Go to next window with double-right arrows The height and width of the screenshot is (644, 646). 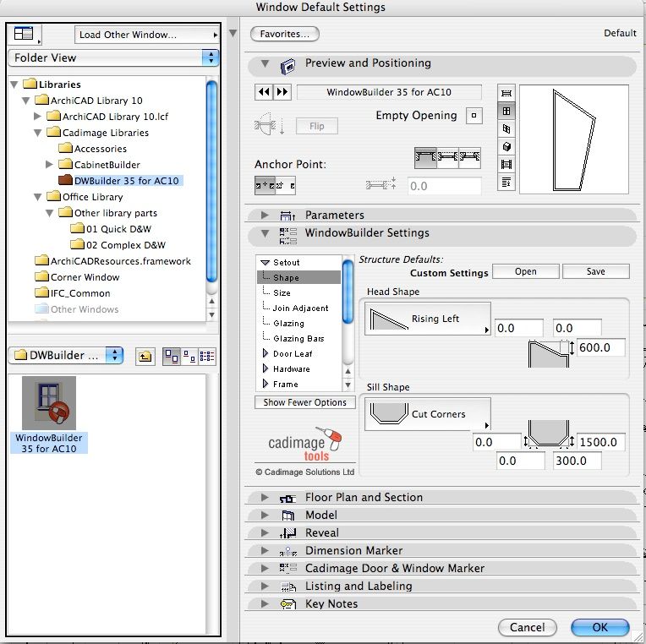pos(282,92)
